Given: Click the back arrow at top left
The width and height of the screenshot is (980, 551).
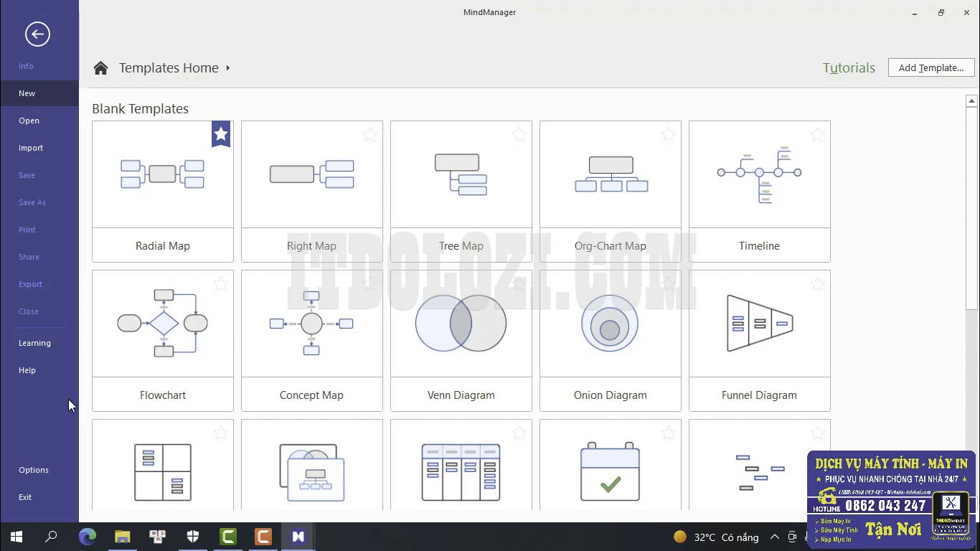Looking at the screenshot, I should (38, 34).
